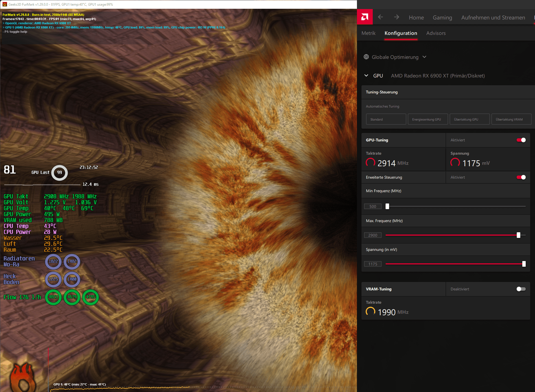Select the Konfiguration tab
This screenshot has height=392, width=535.
[x=401, y=33]
